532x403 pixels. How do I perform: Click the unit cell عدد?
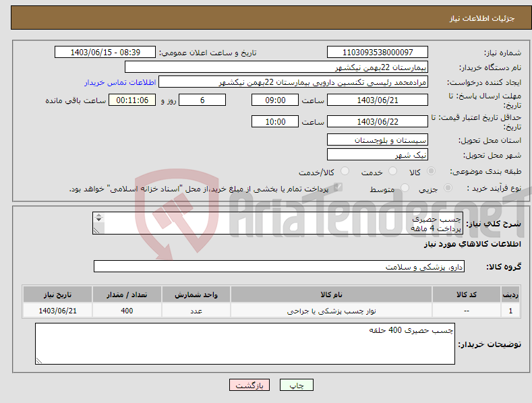(196, 311)
